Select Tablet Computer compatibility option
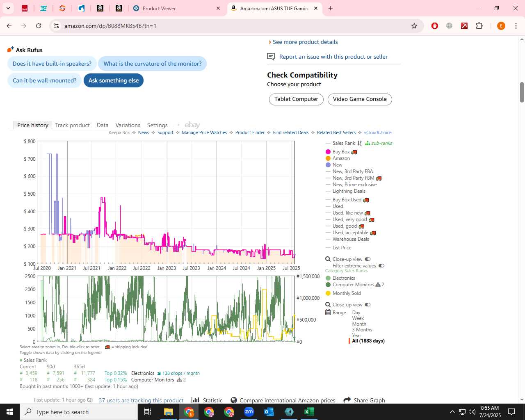525x420 pixels. coord(296,99)
